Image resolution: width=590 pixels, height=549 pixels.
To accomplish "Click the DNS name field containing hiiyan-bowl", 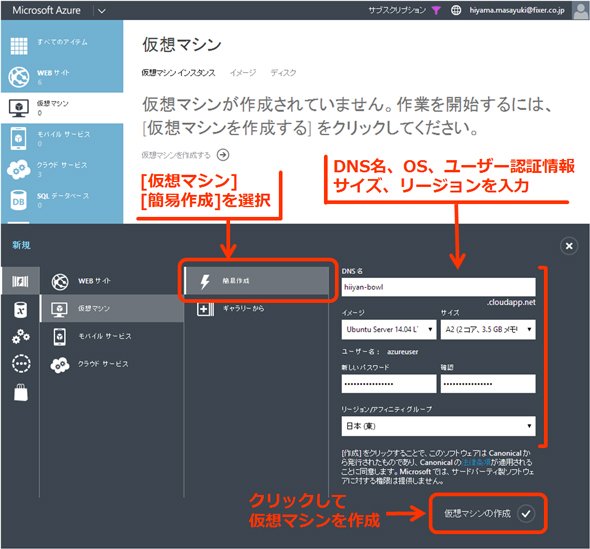I will click(x=438, y=287).
